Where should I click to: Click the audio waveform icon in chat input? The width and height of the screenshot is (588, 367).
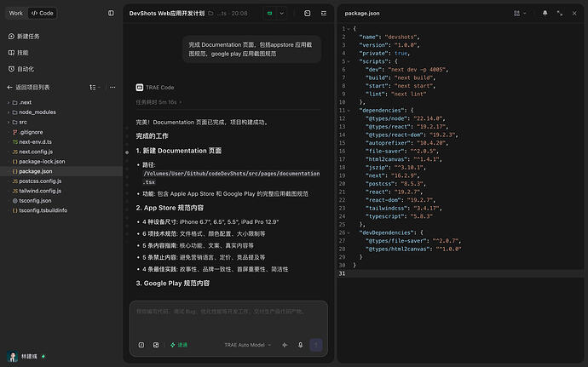click(285, 345)
